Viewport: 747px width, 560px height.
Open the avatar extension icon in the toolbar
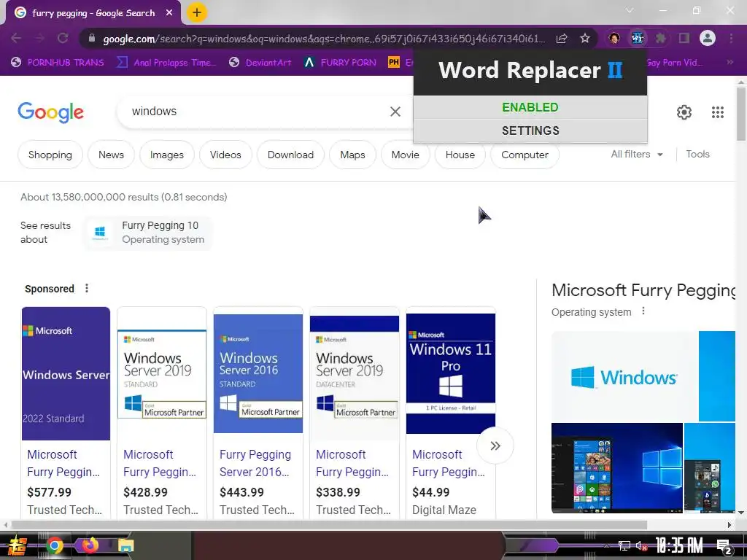[614, 38]
